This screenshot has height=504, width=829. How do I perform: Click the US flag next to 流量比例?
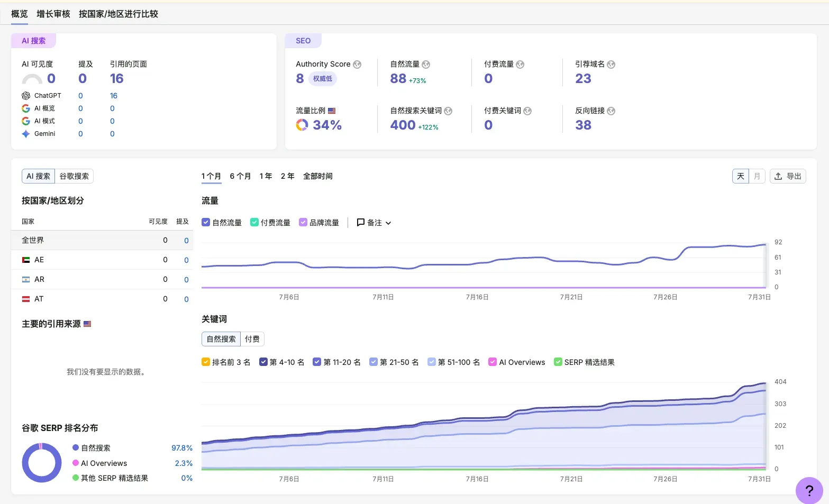(332, 111)
